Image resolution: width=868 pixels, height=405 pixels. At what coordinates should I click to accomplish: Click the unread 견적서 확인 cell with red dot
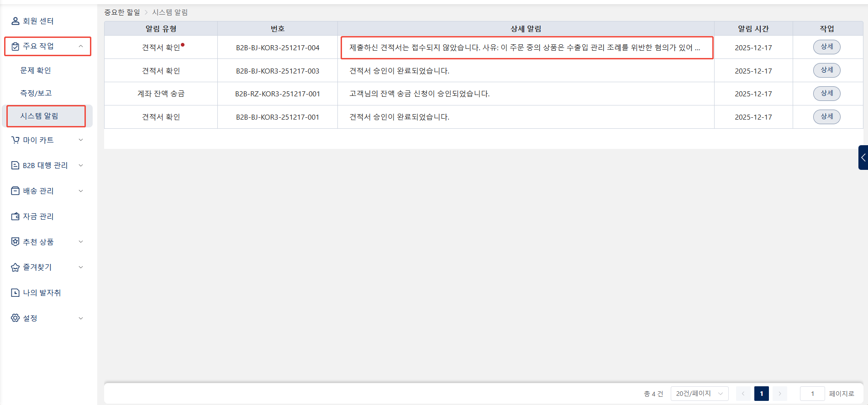[161, 47]
